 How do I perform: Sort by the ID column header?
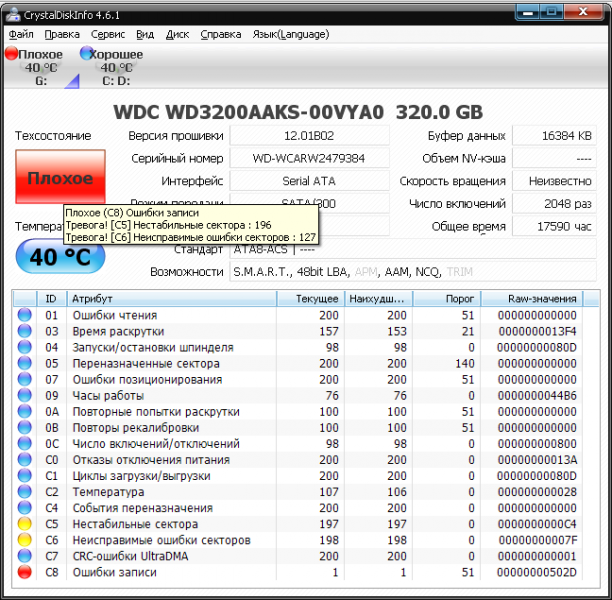(52, 299)
